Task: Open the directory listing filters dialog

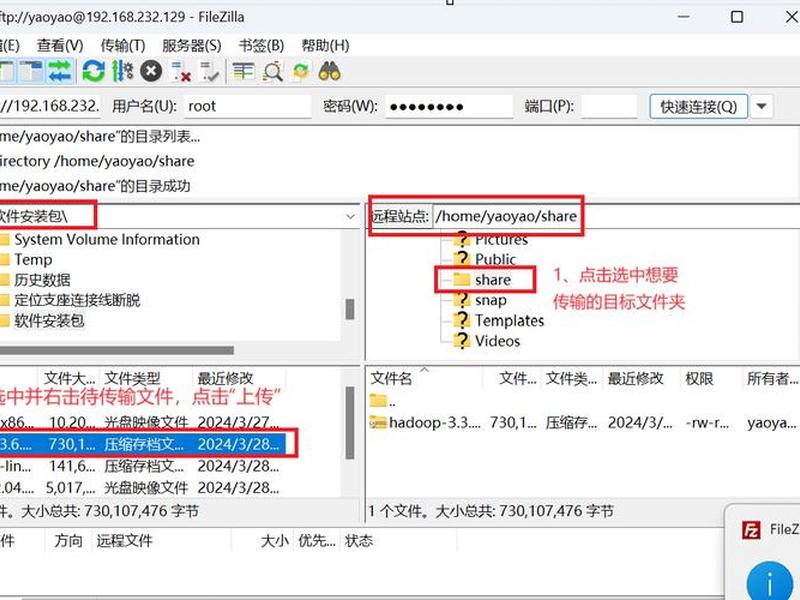Action: click(x=243, y=71)
